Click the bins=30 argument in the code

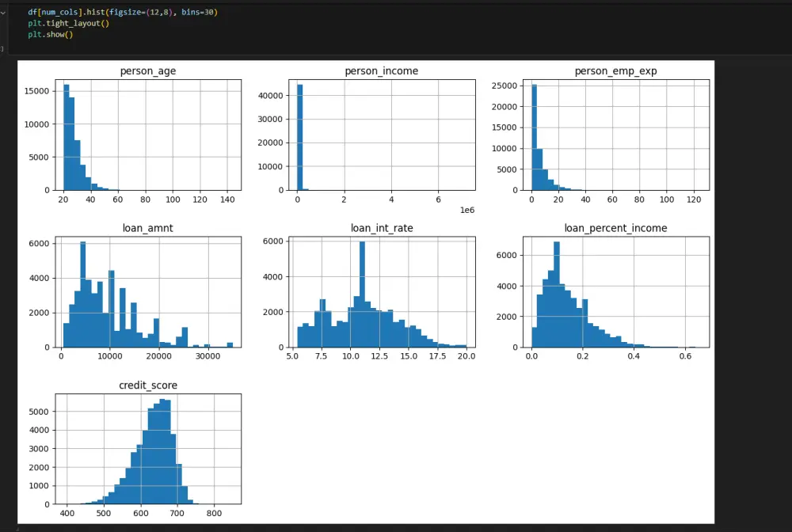pos(198,12)
